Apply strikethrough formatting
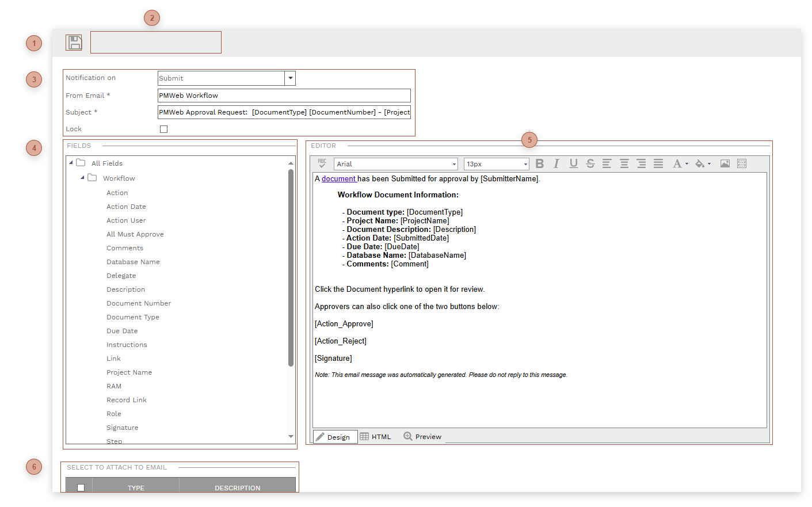Screen dimensions: 812x507 pyautogui.click(x=590, y=163)
